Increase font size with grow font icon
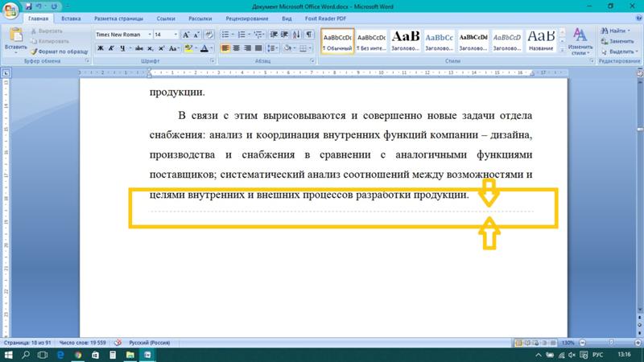 tap(186, 35)
